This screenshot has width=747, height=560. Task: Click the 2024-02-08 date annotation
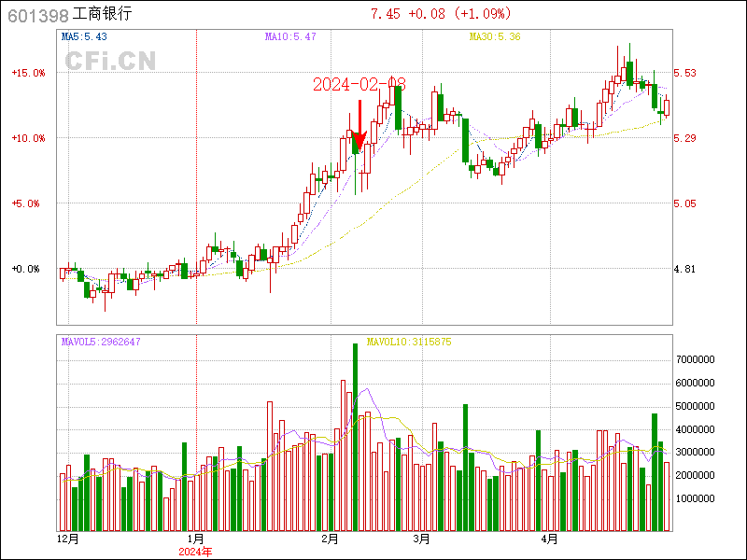click(359, 85)
